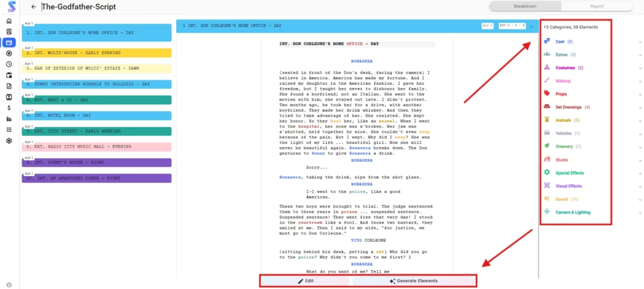Click the highlighted word "courtroom" in script
Viewport: 644px width, 289px height.
point(311,222)
